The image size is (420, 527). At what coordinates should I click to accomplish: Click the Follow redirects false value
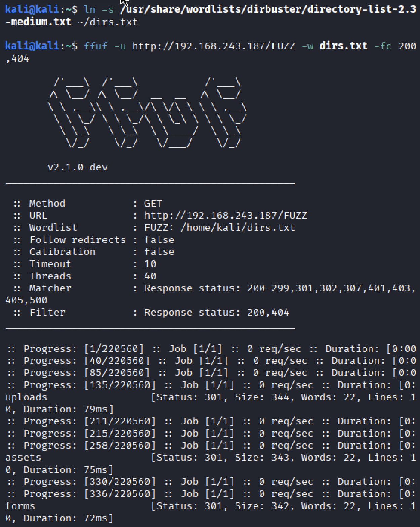[x=159, y=240]
